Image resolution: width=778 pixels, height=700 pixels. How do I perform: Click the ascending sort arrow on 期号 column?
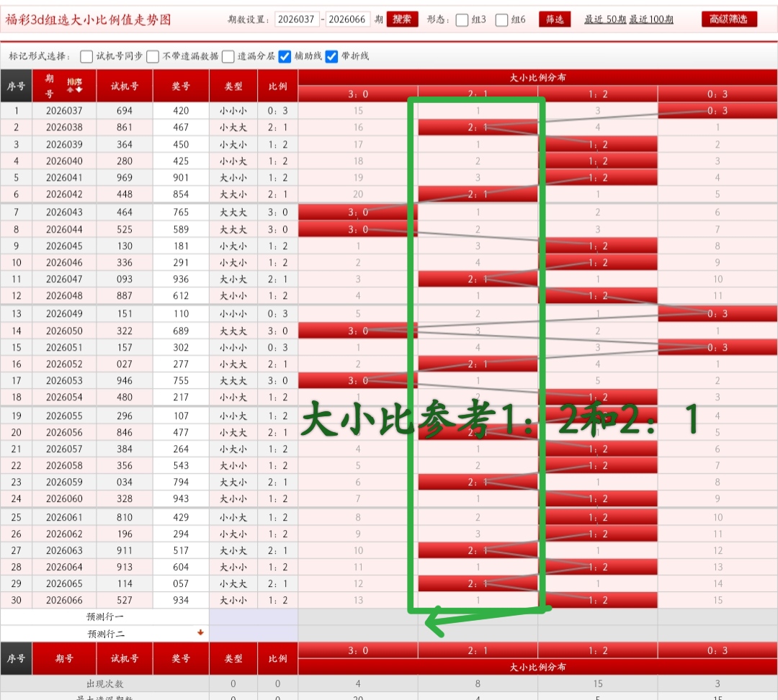tap(70, 89)
